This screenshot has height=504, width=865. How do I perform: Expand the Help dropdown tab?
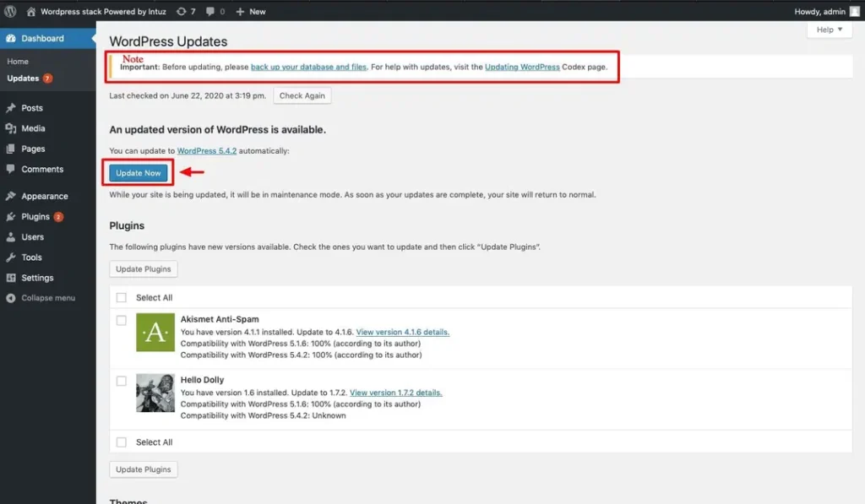tap(830, 30)
